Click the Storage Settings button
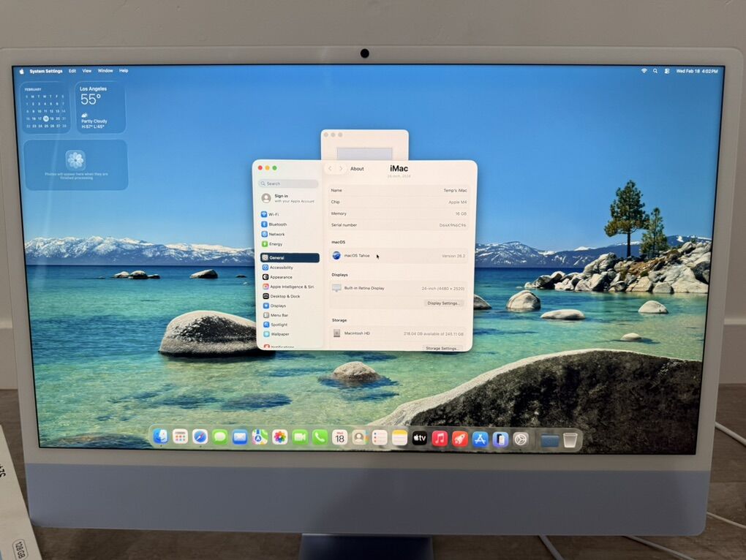Screen dimensions: 746x560 click(442, 348)
